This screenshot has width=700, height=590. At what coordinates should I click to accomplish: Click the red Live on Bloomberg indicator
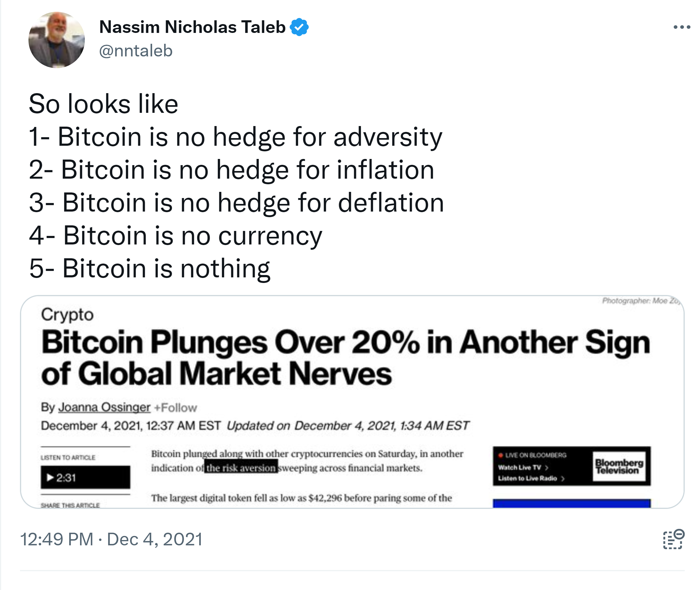click(501, 455)
